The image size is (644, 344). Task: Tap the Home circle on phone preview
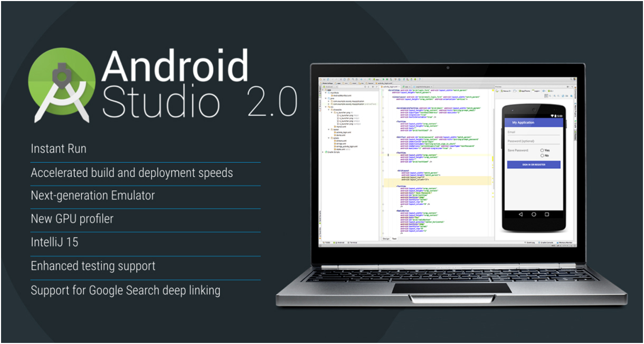click(534, 214)
